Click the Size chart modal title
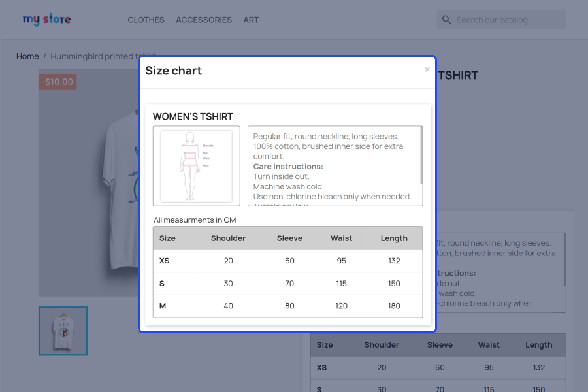 tap(174, 71)
